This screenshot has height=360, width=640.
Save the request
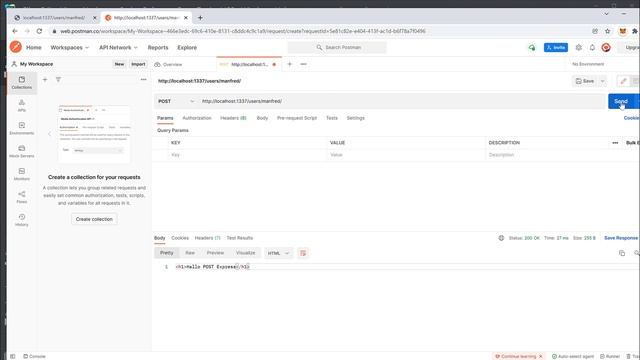click(x=585, y=81)
